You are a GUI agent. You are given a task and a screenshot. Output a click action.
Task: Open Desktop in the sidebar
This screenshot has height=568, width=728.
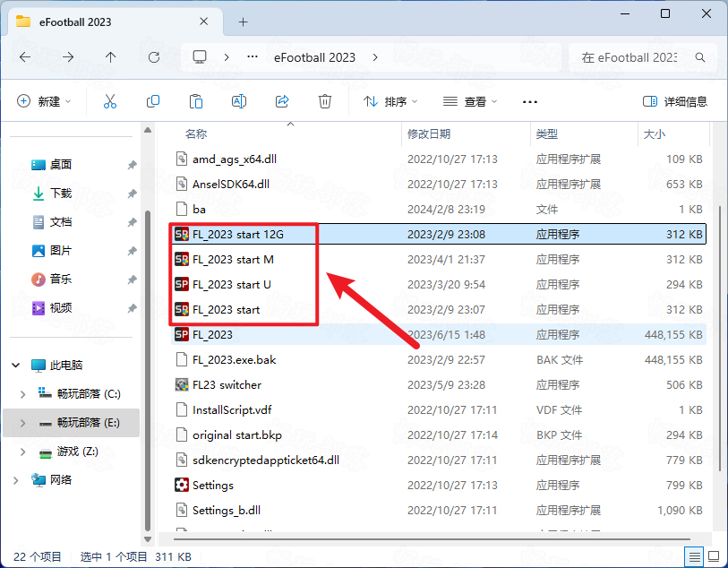tap(60, 165)
